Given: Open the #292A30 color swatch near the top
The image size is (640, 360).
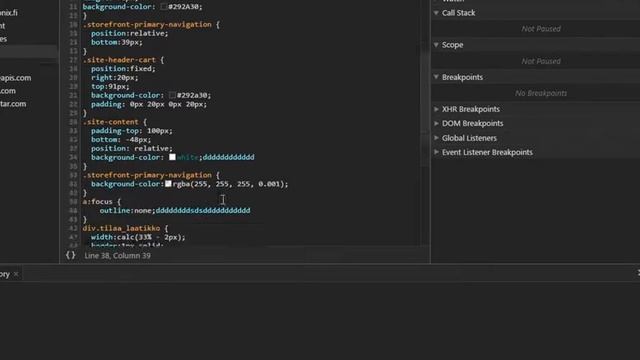Looking at the screenshot, I should [x=164, y=7].
